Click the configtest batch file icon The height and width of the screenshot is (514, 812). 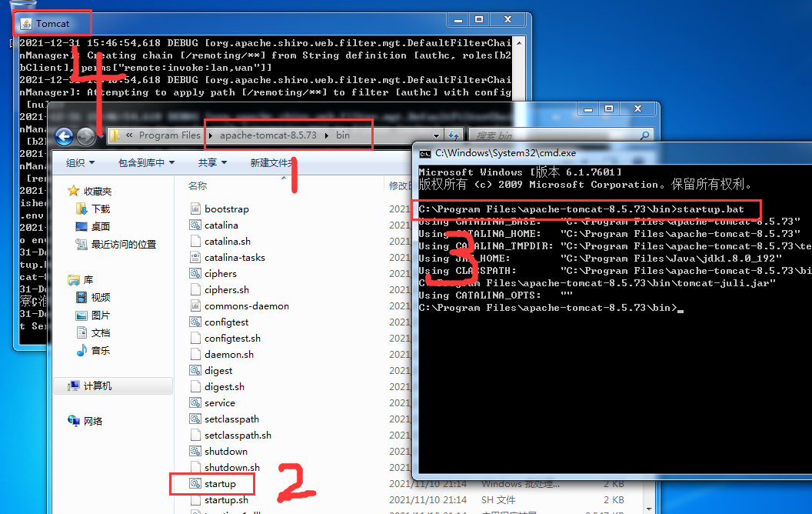click(195, 322)
